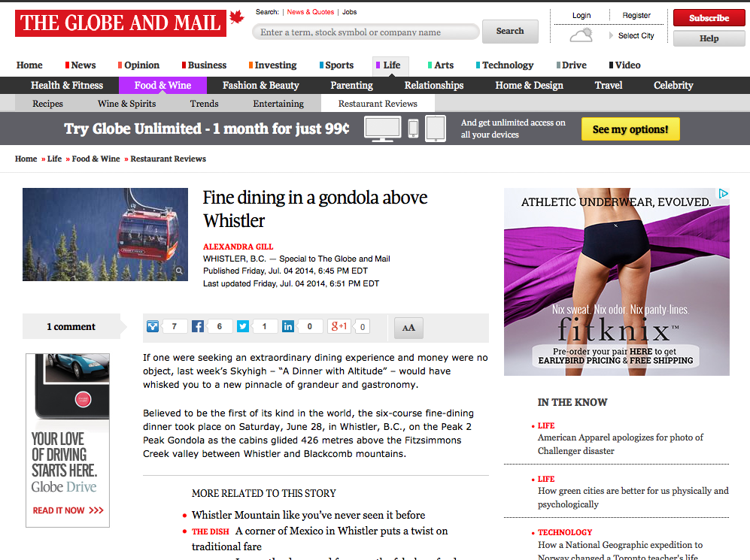Click the AA text size button

click(x=408, y=328)
